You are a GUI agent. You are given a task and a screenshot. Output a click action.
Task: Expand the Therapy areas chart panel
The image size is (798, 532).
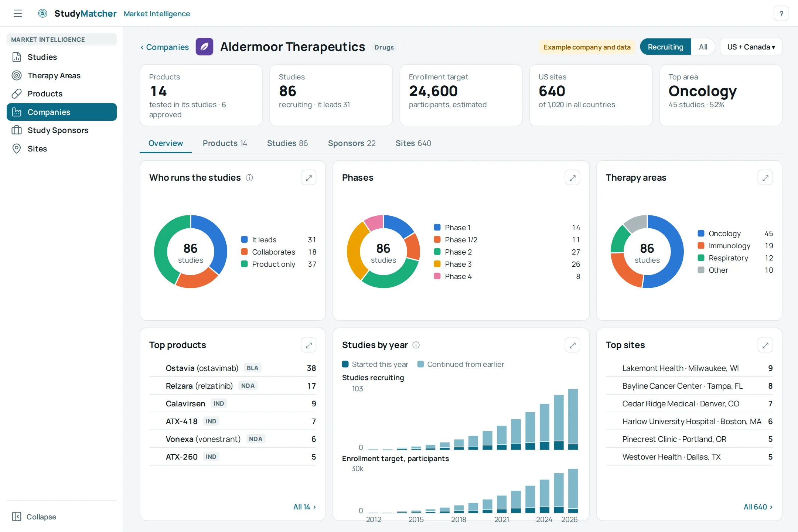[x=765, y=178]
